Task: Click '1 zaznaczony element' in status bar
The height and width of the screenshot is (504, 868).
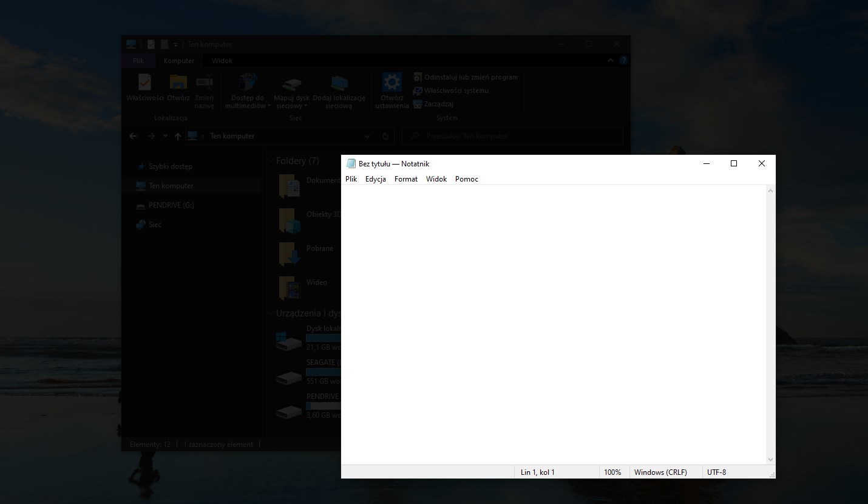Action: [x=218, y=444]
